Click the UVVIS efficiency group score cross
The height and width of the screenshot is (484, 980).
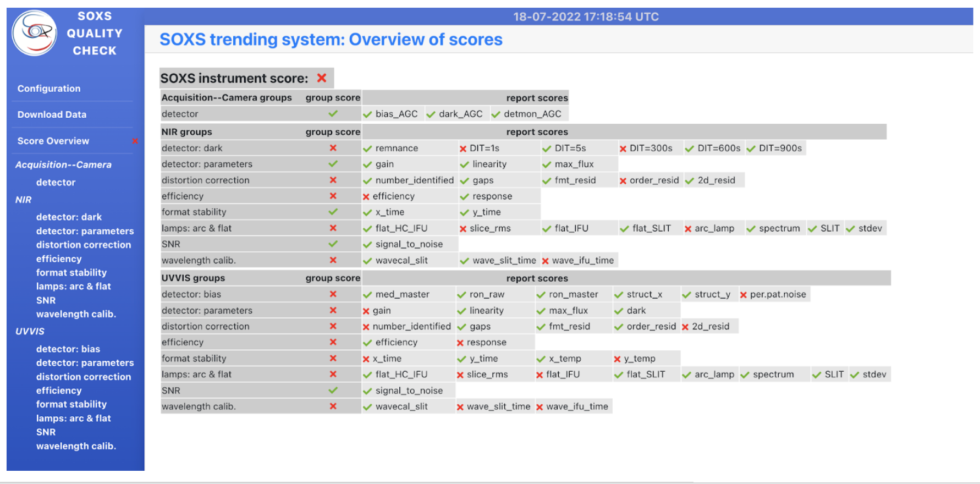(333, 342)
